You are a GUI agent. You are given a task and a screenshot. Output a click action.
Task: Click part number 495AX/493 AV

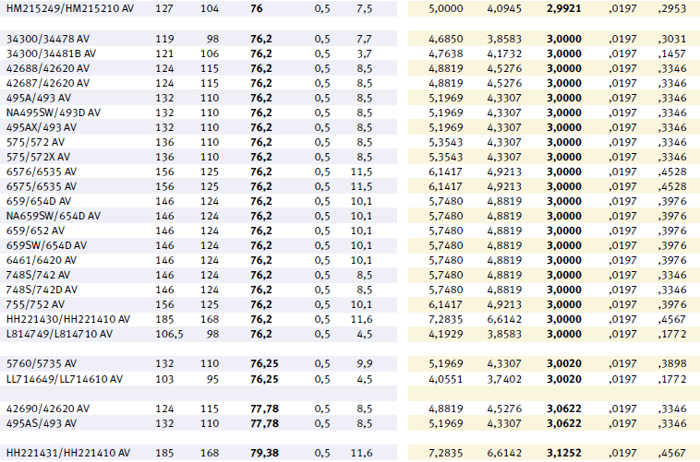[42, 127]
